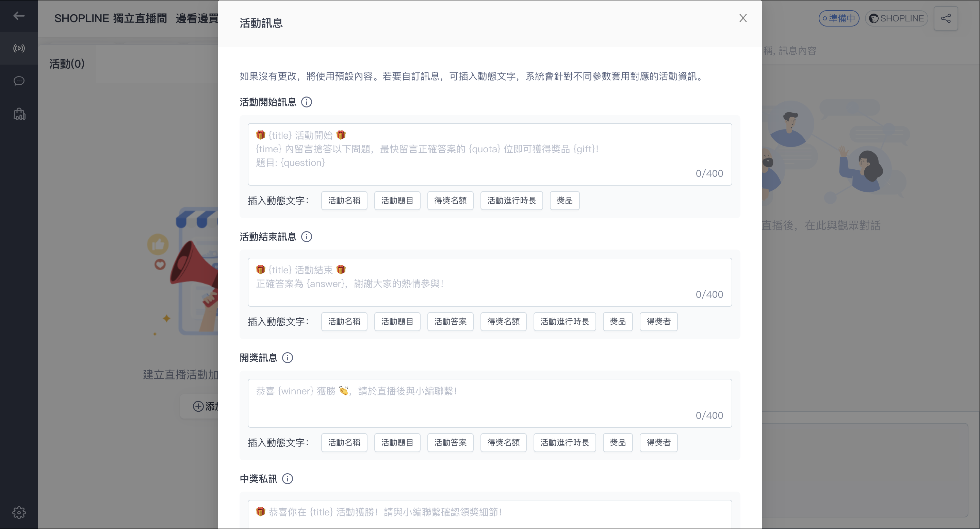Insert 活動名稱 into start message

pos(344,200)
